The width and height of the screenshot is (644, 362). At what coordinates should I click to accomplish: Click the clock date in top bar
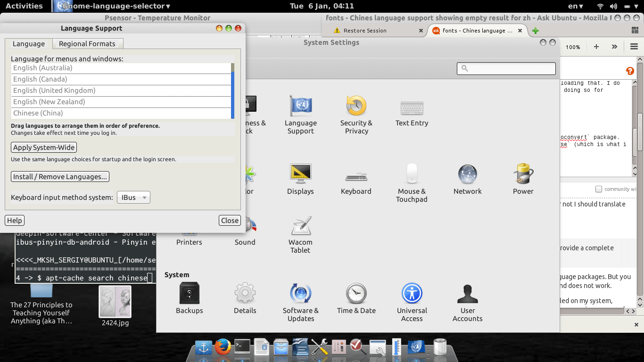click(322, 6)
